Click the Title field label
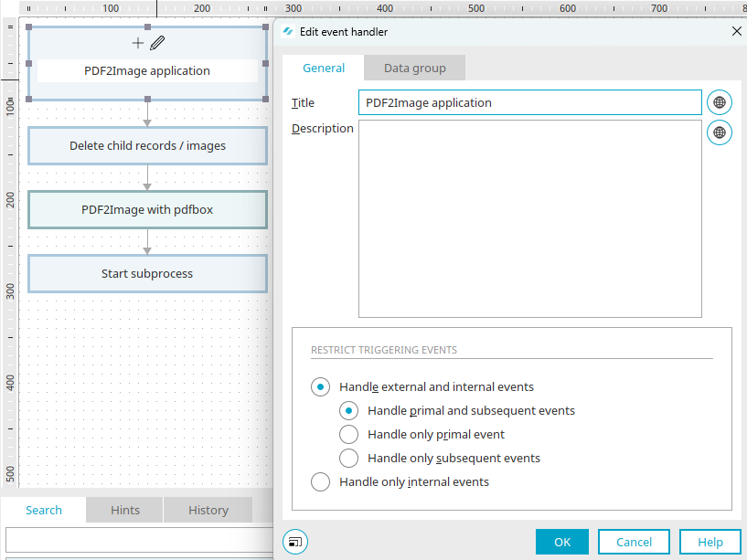This screenshot has height=560, width=747. click(x=303, y=103)
